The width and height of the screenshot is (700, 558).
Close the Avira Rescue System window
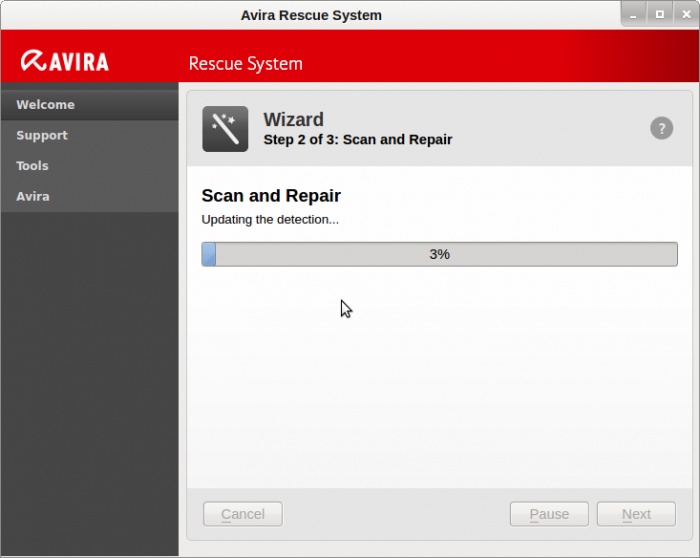686,15
